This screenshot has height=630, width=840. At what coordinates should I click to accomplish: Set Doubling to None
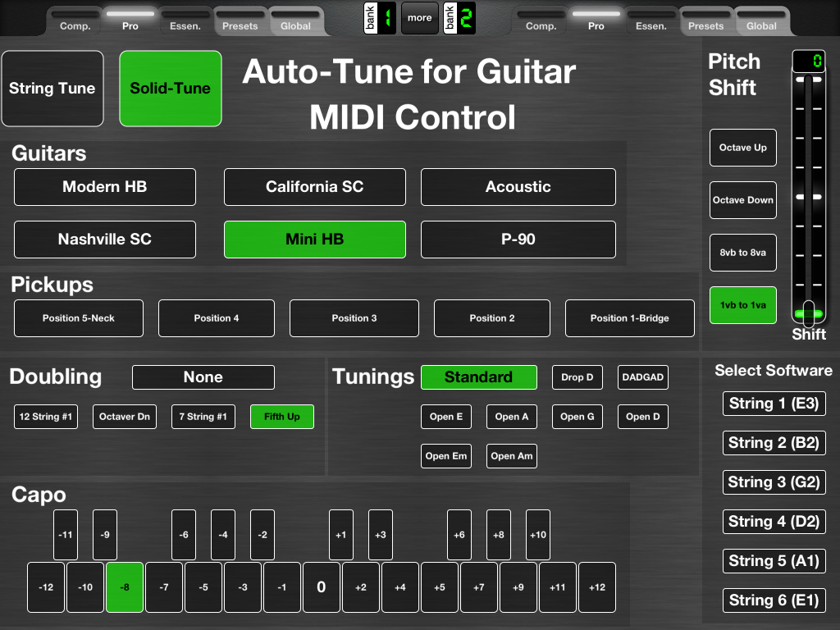pyautogui.click(x=203, y=377)
